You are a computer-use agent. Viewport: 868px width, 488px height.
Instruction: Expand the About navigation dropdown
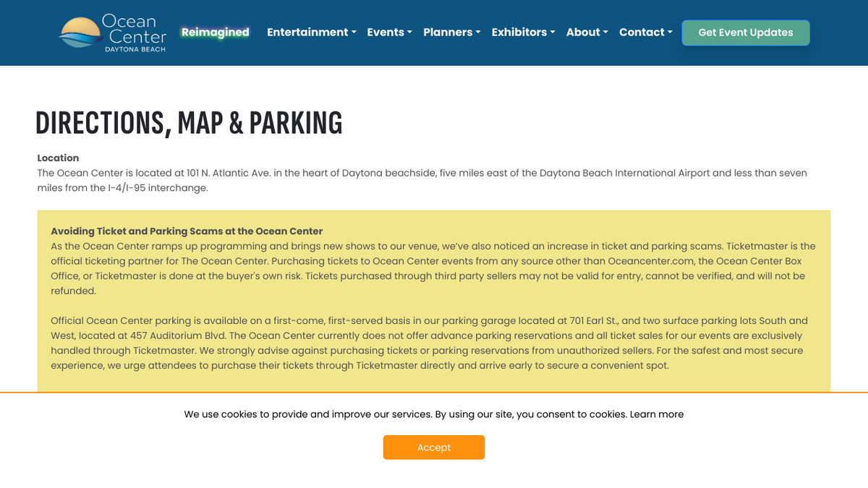coord(583,33)
